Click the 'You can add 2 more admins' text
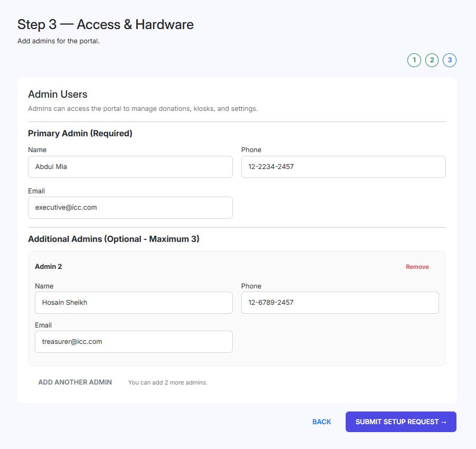 tap(168, 382)
